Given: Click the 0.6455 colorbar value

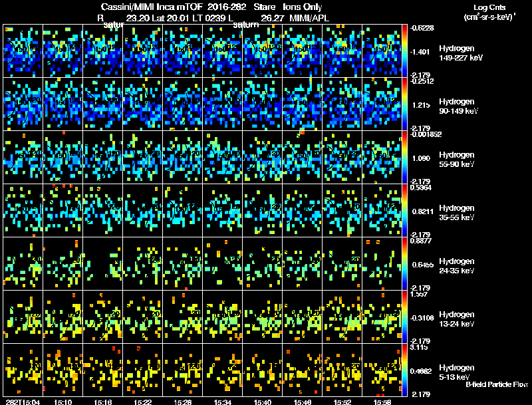Looking at the screenshot, I should click(423, 265).
